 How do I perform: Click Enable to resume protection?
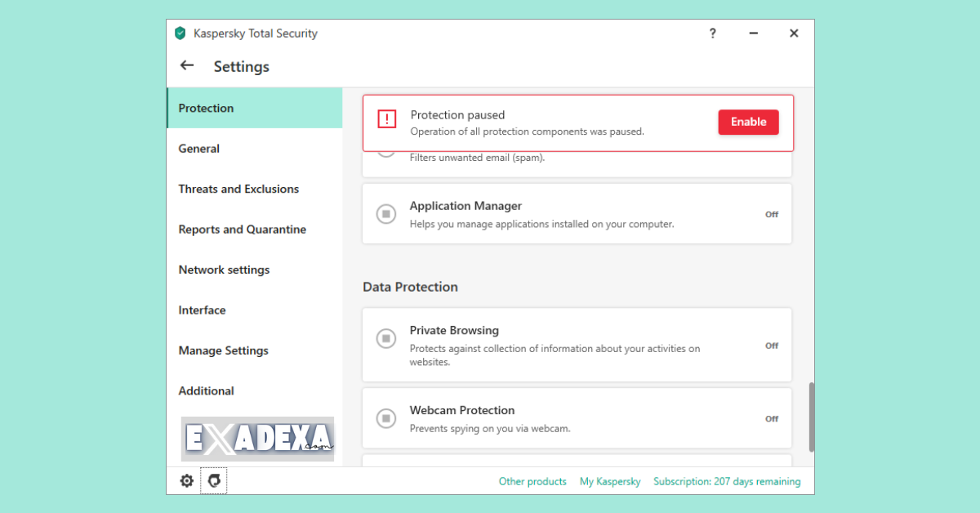tap(748, 122)
